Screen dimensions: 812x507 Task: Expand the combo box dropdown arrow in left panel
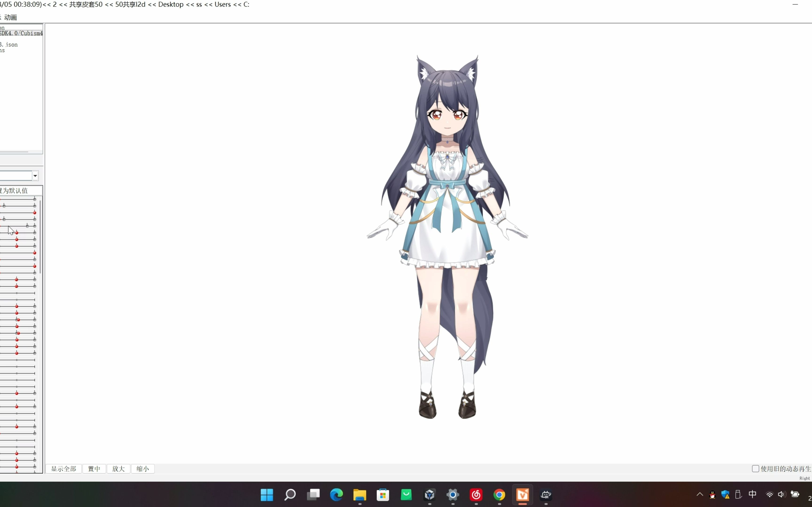(x=35, y=176)
